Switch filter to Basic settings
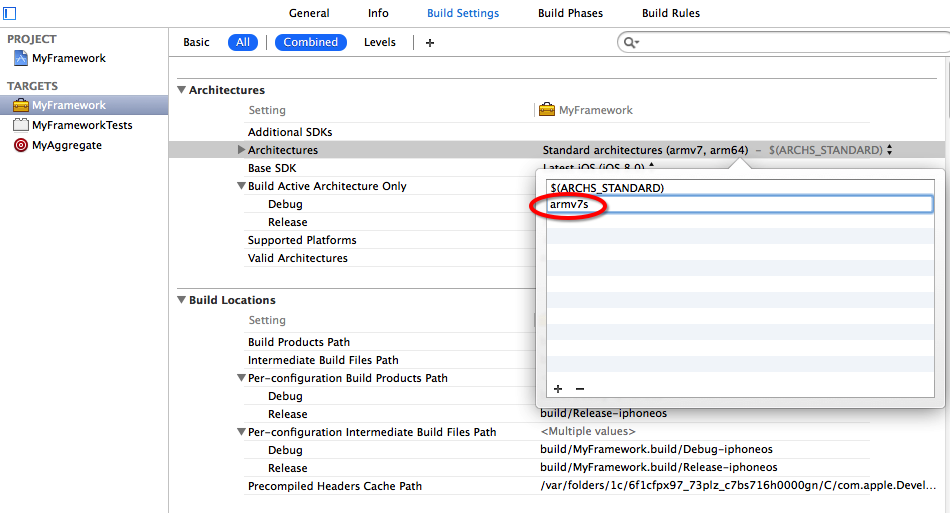This screenshot has width=950, height=513. click(197, 42)
